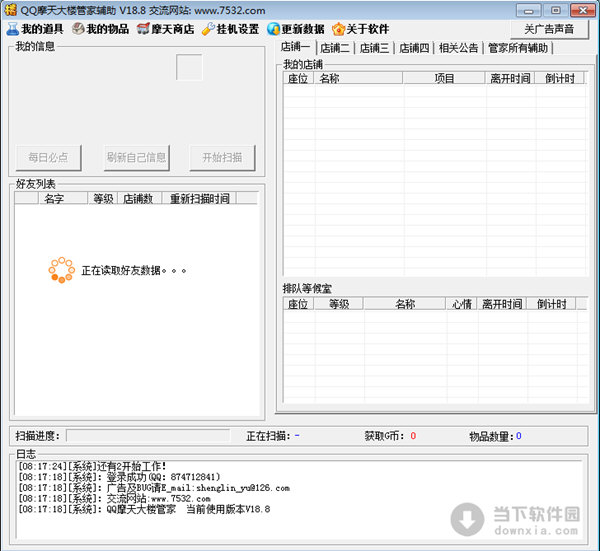Click log line with shenglin_yu@126.com
The height and width of the screenshot is (551, 600).
(154, 488)
